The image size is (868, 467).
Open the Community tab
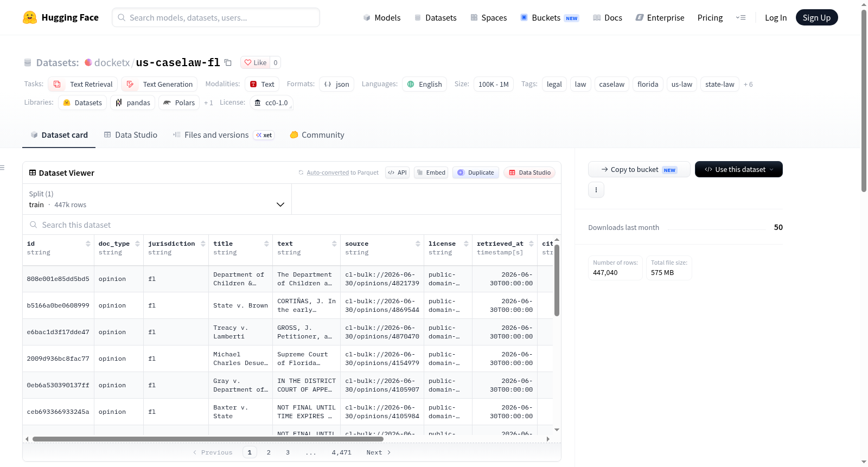click(317, 135)
